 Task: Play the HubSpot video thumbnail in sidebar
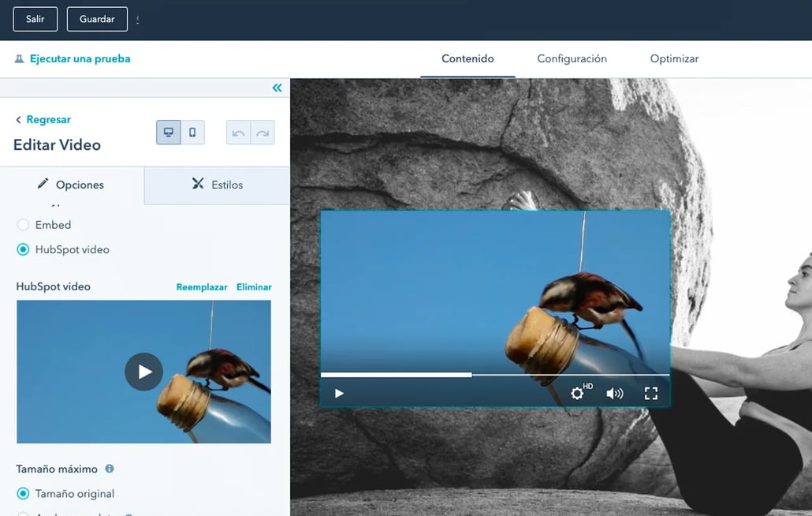pos(144,372)
